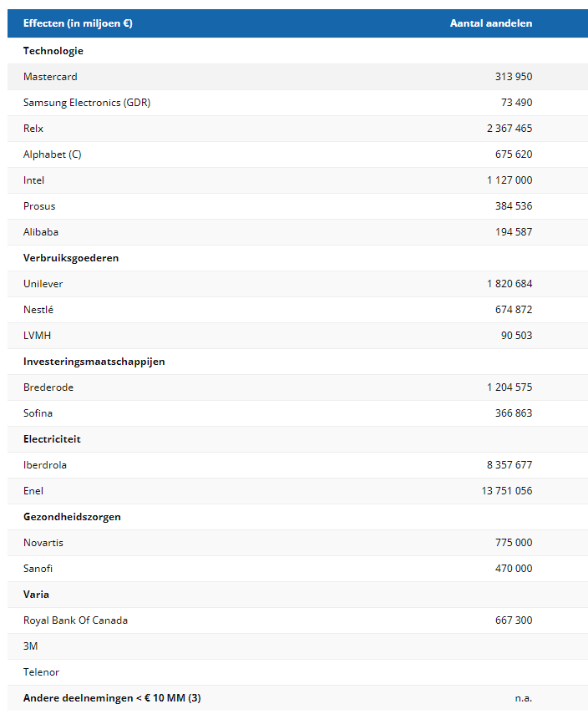
Task: Click the Samsung Electronics (GDR) entry
Action: 87,103
